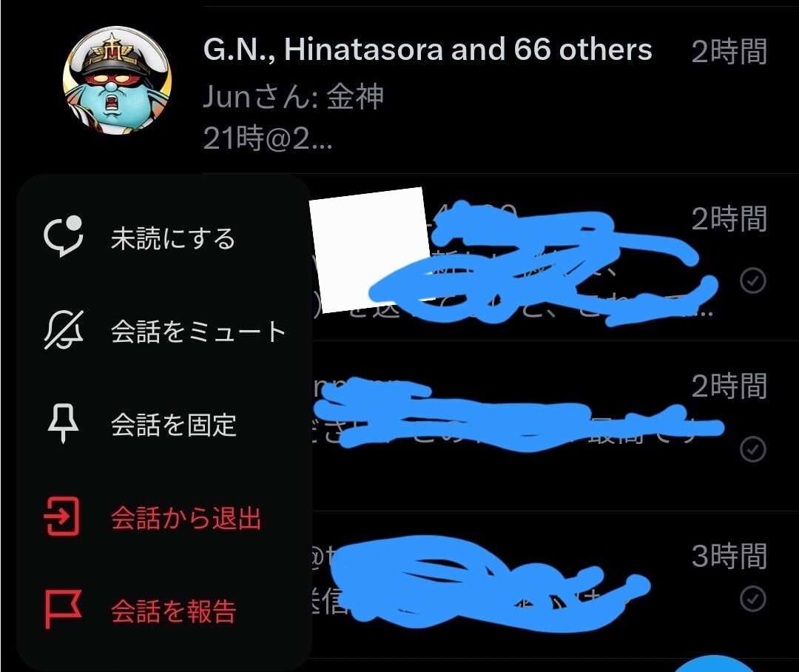Screen dimensions: 799x672
Task: Click the white square redacted avatar
Action: click(371, 250)
